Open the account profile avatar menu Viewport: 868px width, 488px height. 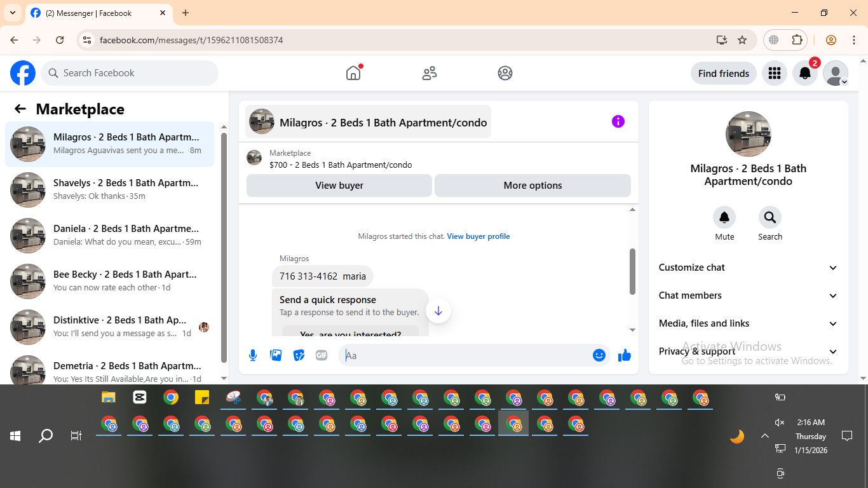click(836, 73)
